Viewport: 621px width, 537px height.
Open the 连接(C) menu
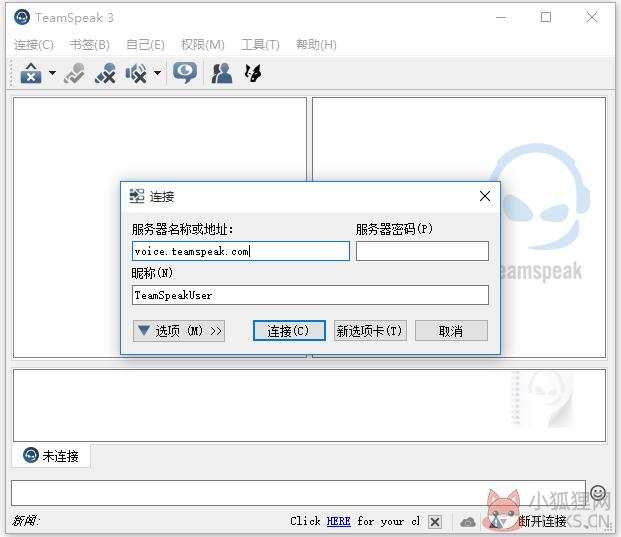pyautogui.click(x=34, y=45)
